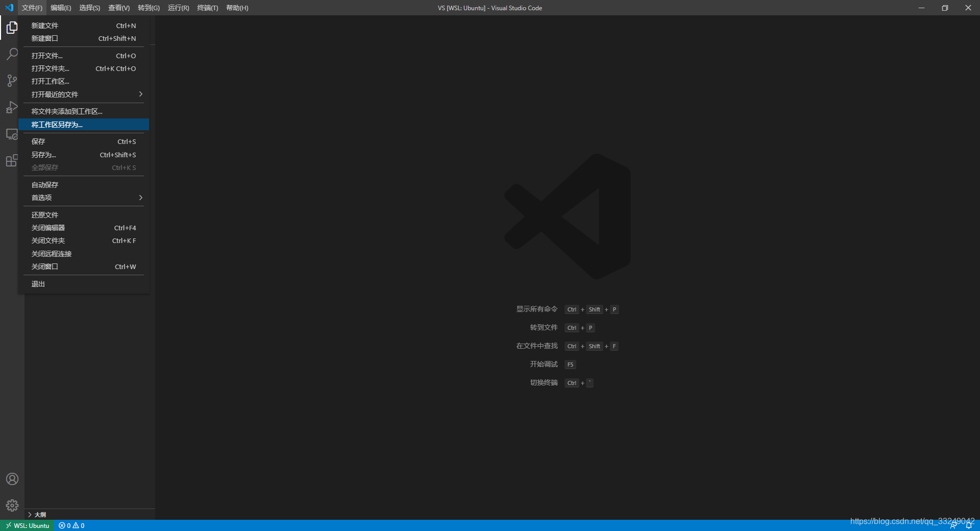Click 保存 in the file menu
This screenshot has width=980, height=531.
(84, 141)
